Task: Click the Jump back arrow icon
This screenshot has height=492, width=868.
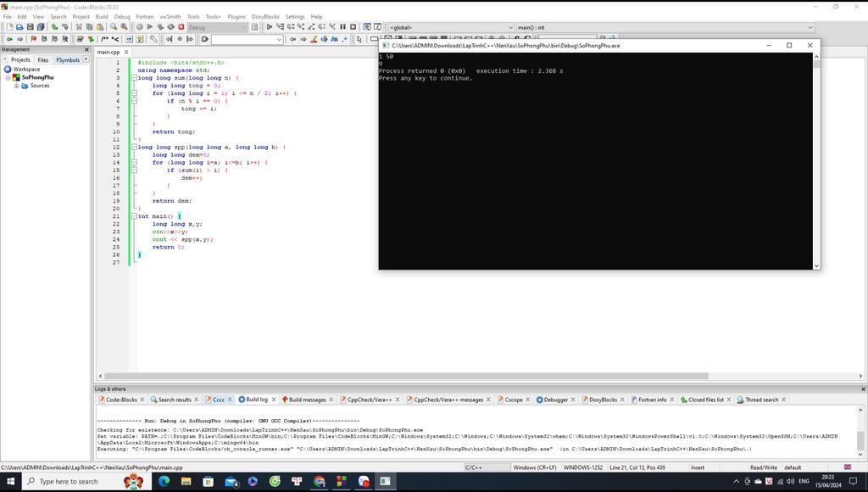Action: 8,39
